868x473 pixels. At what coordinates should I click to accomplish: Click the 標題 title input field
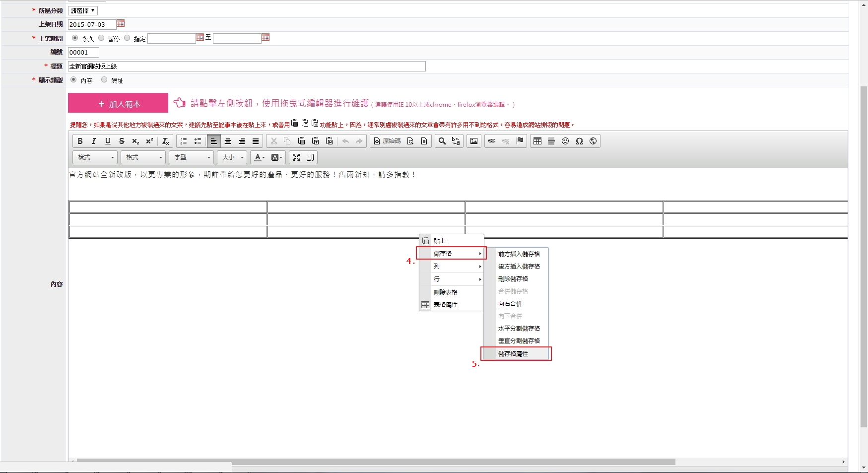(x=247, y=67)
